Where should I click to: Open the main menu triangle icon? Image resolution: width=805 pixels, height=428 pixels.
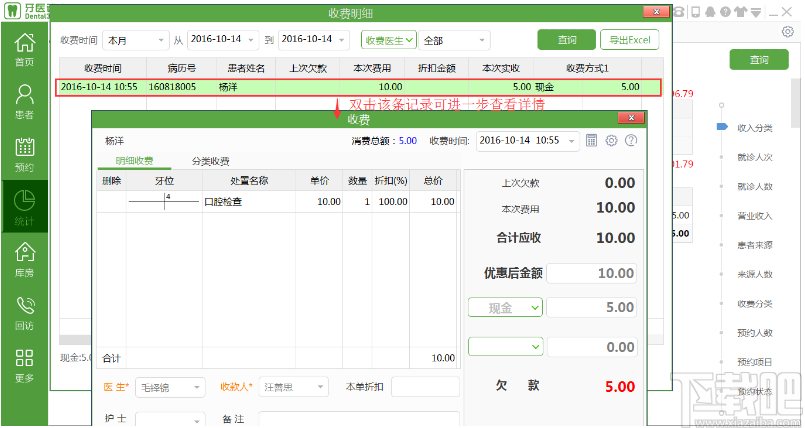(756, 12)
